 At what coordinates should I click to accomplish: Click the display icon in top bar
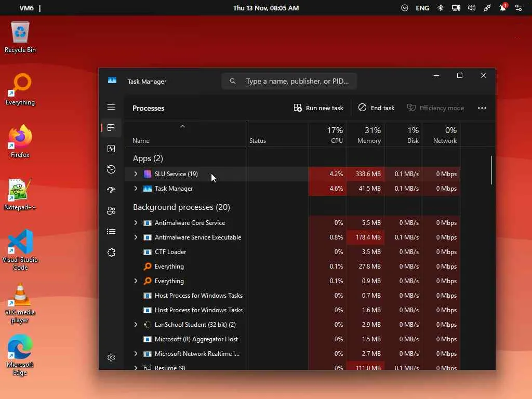tap(456, 8)
